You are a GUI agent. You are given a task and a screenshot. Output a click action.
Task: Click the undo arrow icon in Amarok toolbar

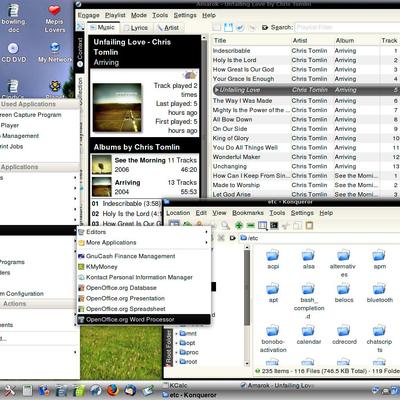[240, 27]
